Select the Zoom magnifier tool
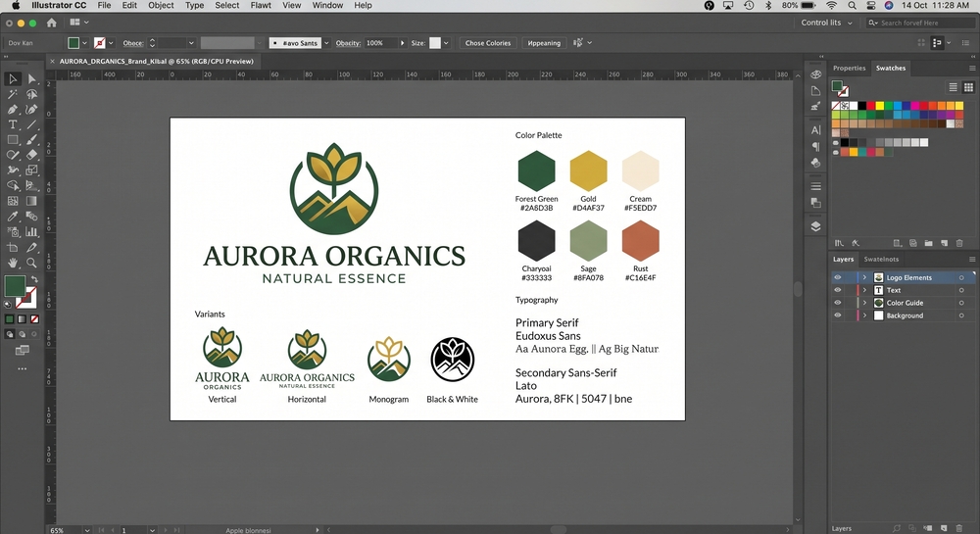The width and height of the screenshot is (980, 534). [x=32, y=263]
